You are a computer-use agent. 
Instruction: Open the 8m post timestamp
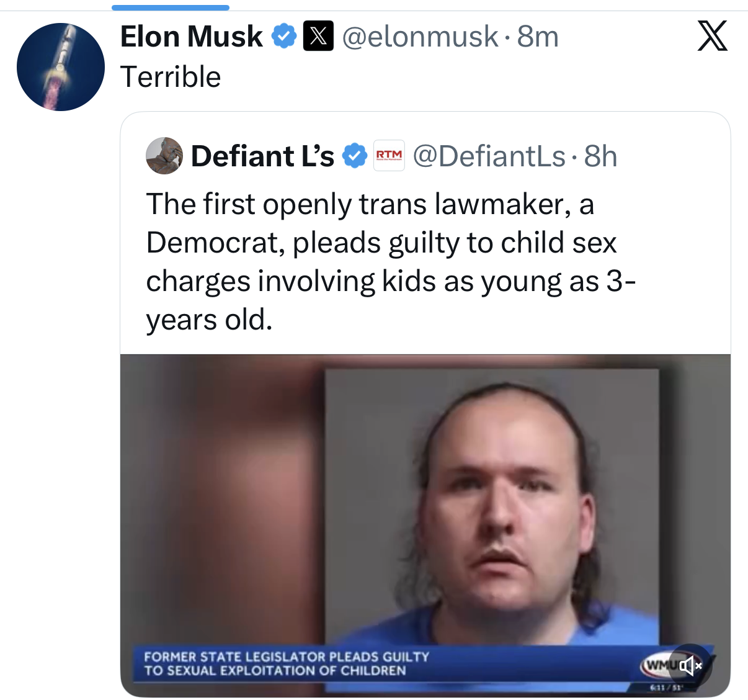[x=538, y=36]
